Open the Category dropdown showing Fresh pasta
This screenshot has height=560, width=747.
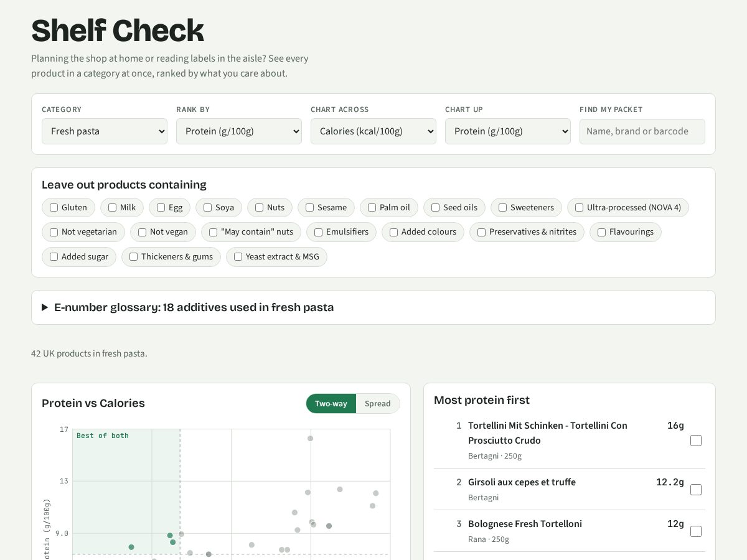[105, 131]
